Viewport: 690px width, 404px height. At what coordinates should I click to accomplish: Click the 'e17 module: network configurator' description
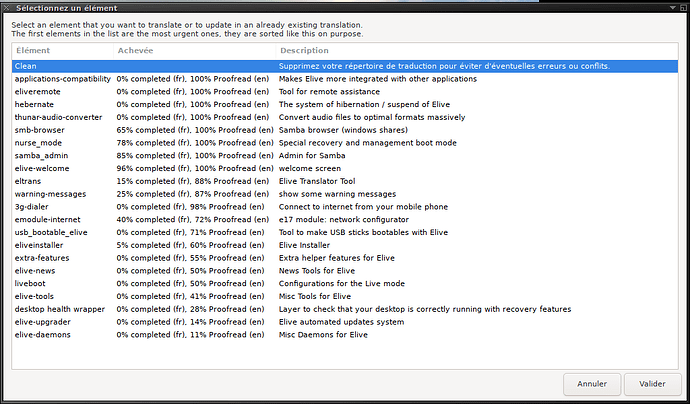344,220
